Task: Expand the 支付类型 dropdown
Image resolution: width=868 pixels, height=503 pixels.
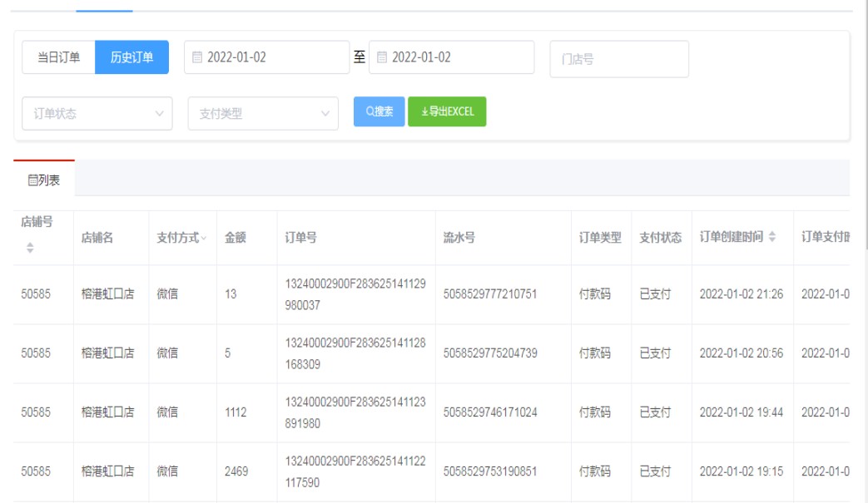Action: (x=263, y=114)
